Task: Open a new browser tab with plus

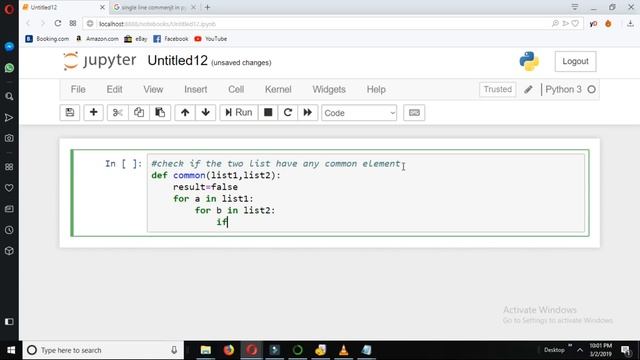Action: (207, 7)
